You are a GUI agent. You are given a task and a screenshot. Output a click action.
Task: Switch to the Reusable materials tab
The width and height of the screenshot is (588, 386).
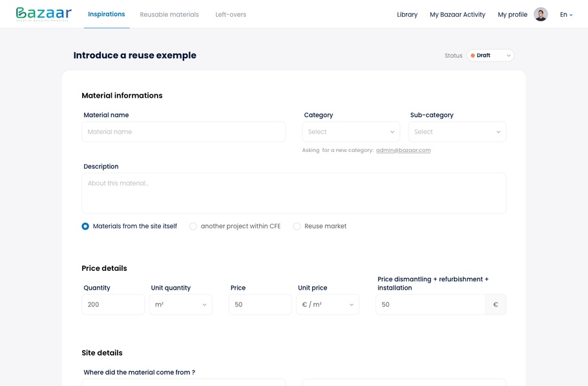(169, 14)
